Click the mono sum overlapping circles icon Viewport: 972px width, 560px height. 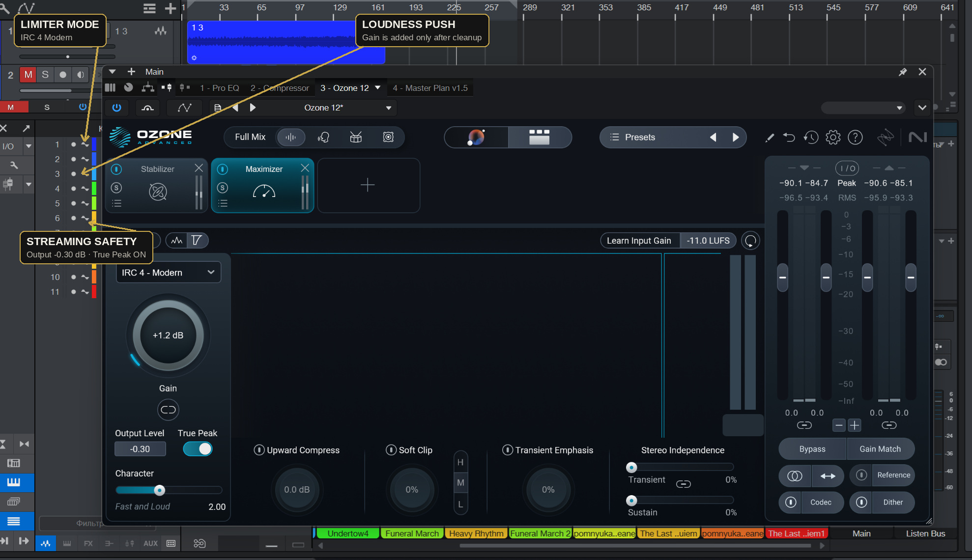[795, 476]
